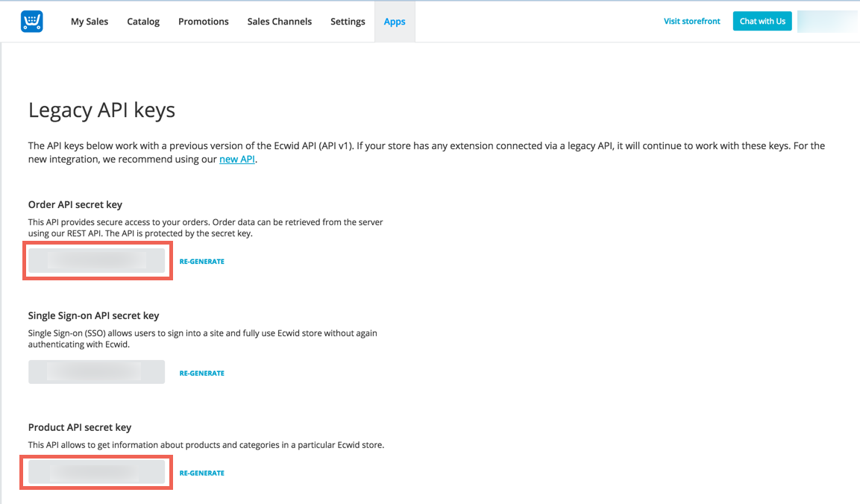860x504 pixels.
Task: Start a chat with Chat with Us
Action: [x=762, y=21]
